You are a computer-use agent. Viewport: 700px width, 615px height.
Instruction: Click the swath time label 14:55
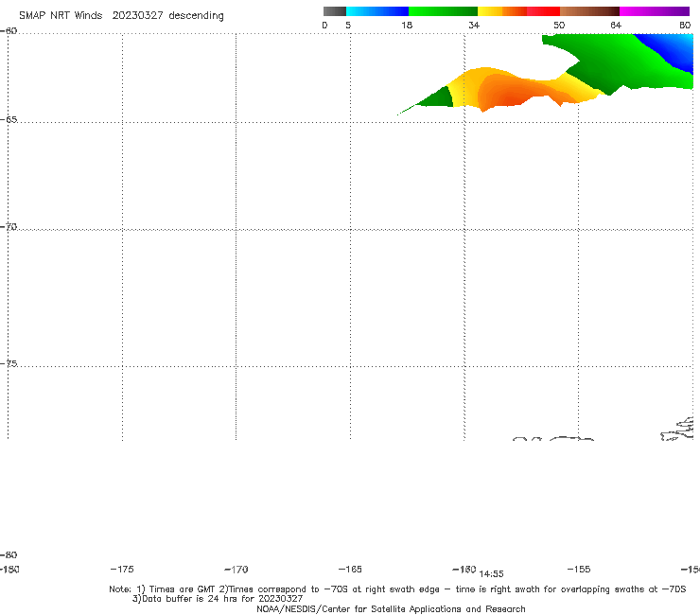491,574
